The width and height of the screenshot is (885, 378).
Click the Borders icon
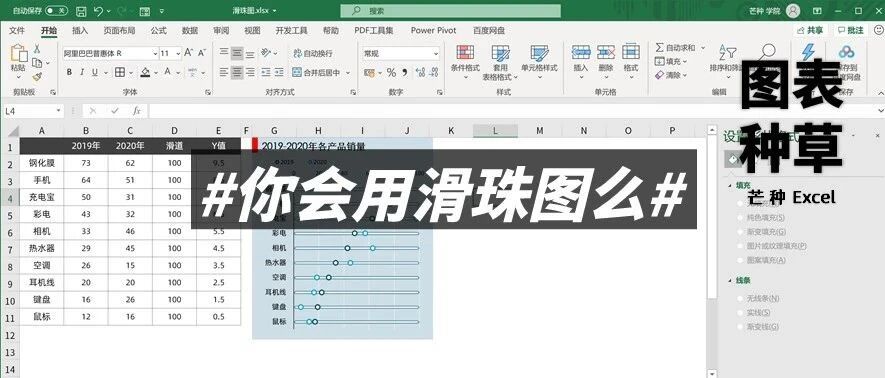(x=120, y=72)
